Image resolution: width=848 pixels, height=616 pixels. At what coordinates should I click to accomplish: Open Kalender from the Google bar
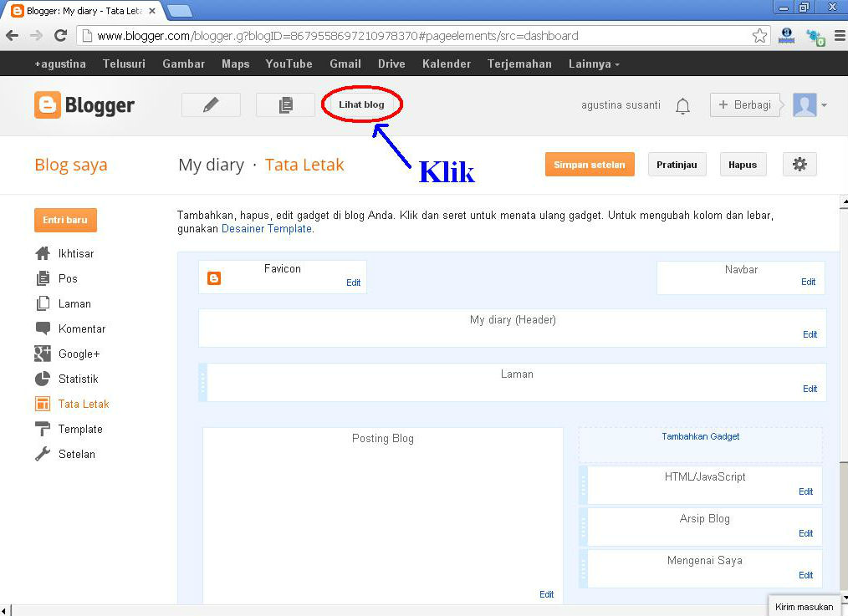click(x=447, y=64)
